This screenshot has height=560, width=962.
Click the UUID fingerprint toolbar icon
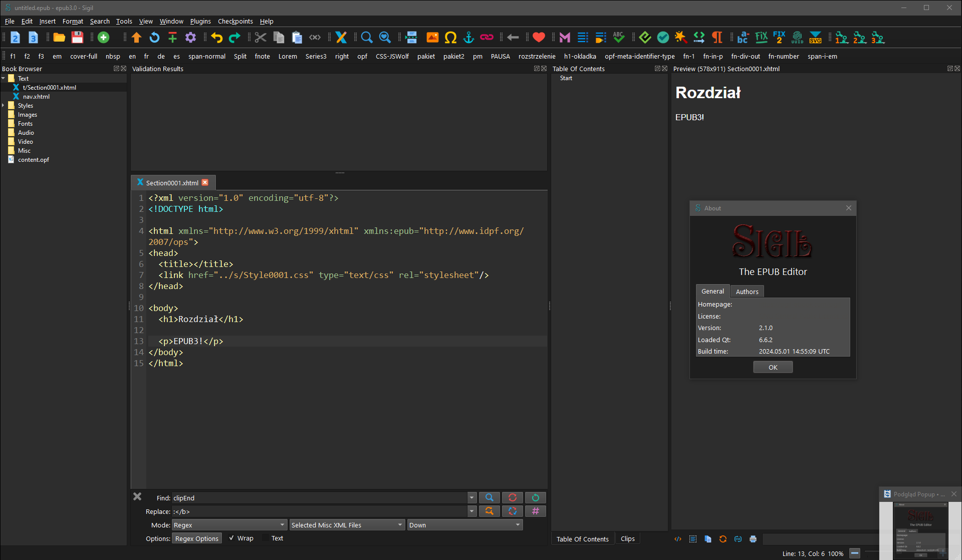click(797, 38)
